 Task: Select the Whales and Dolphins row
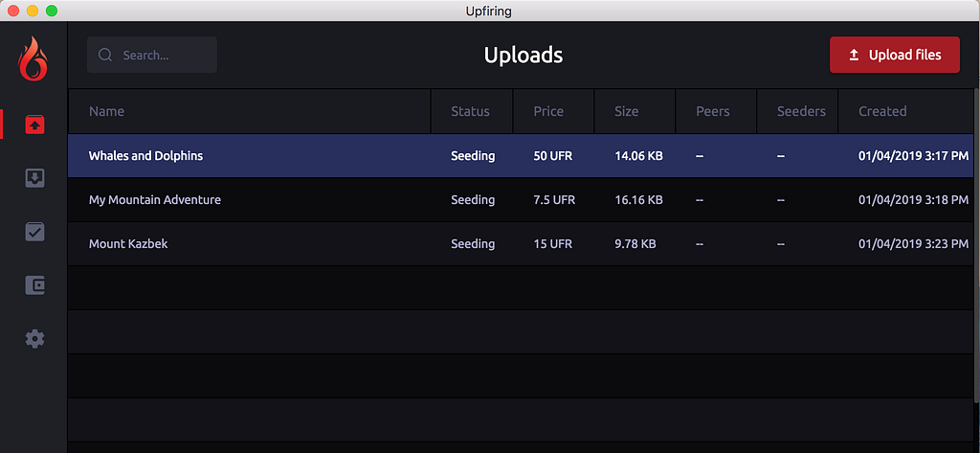pyautogui.click(x=521, y=156)
